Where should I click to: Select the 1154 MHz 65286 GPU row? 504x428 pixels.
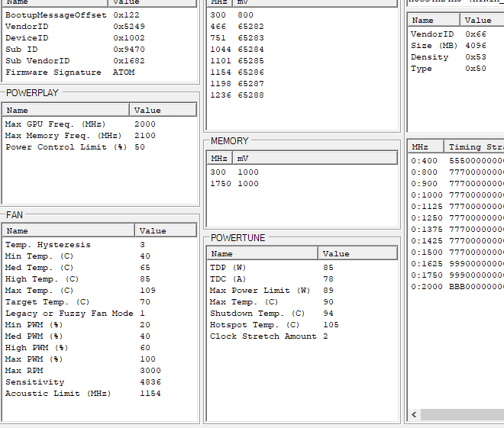tap(302, 72)
